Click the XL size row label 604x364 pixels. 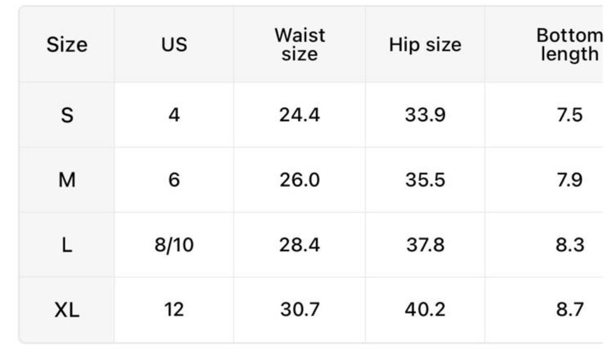[67, 310]
